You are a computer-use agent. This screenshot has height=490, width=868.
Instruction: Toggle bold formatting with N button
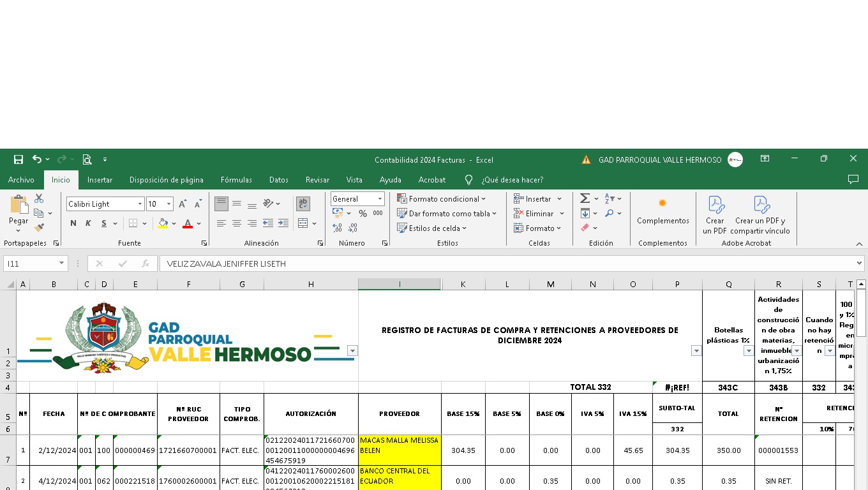pos(73,223)
